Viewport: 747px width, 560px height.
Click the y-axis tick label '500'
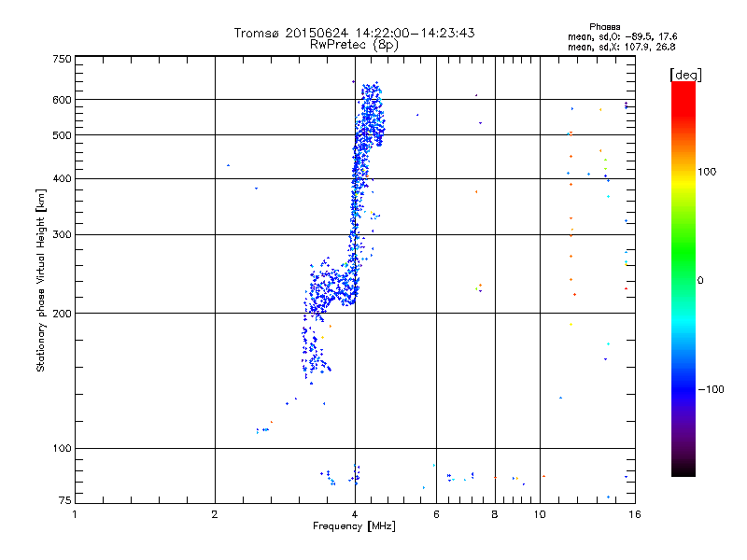pyautogui.click(x=62, y=135)
